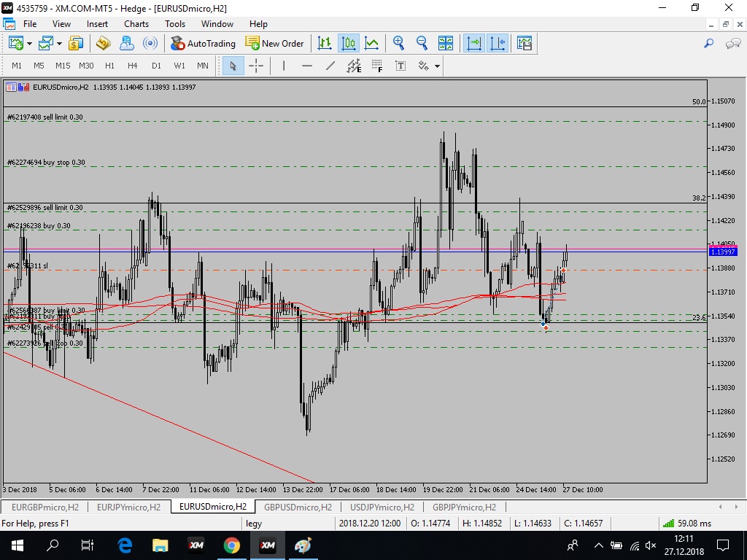Select order label '#62529896 sell limit 0.30'

(45, 208)
